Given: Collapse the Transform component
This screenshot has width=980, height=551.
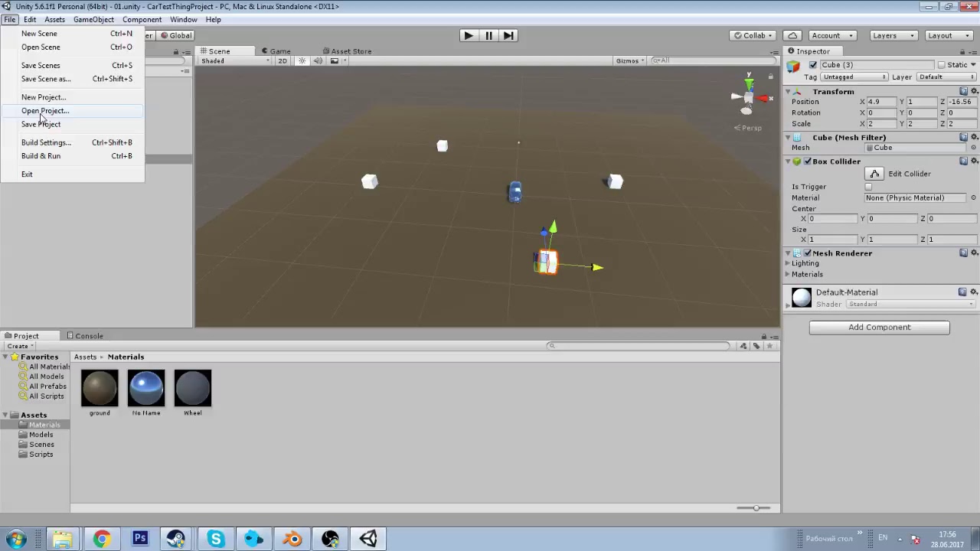Looking at the screenshot, I should point(788,92).
